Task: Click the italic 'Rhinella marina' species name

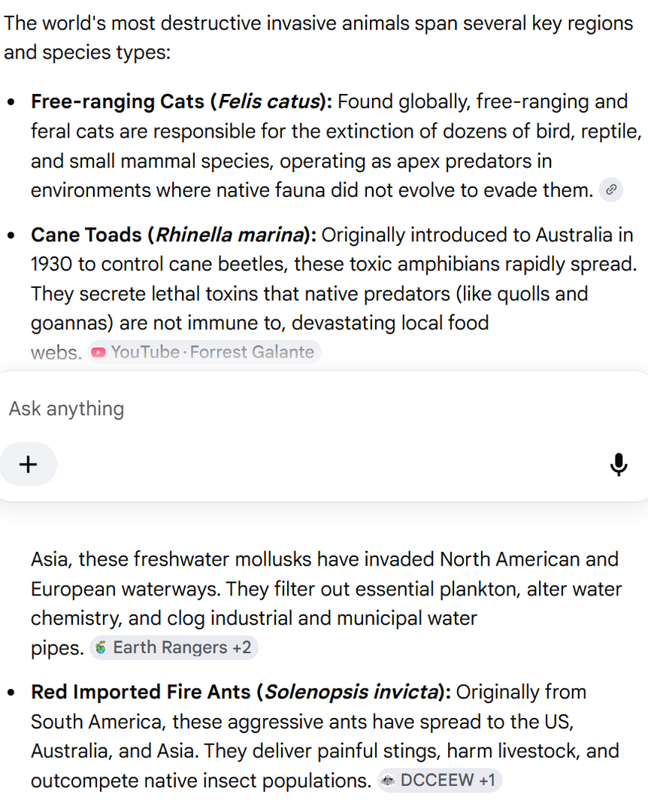Action: pos(230,235)
